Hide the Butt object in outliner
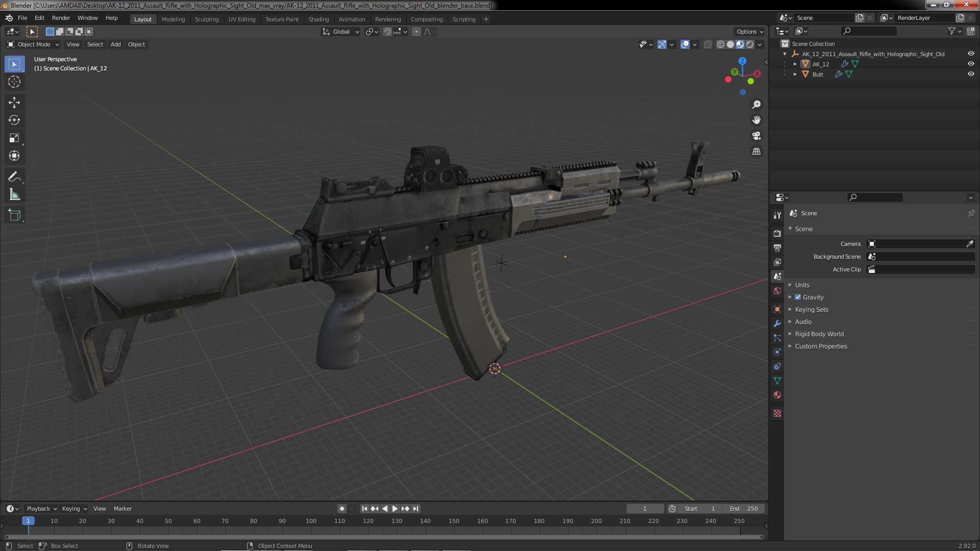The width and height of the screenshot is (980, 551). tap(971, 74)
